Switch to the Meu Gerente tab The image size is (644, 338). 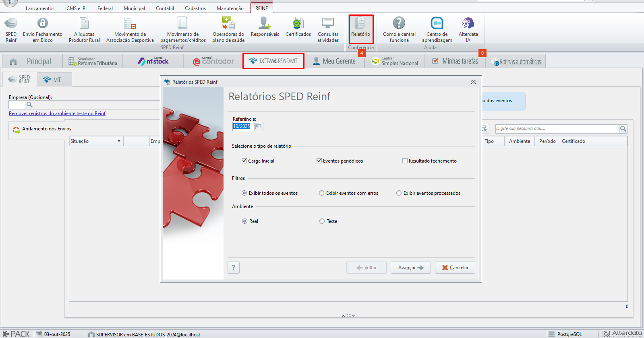334,61
